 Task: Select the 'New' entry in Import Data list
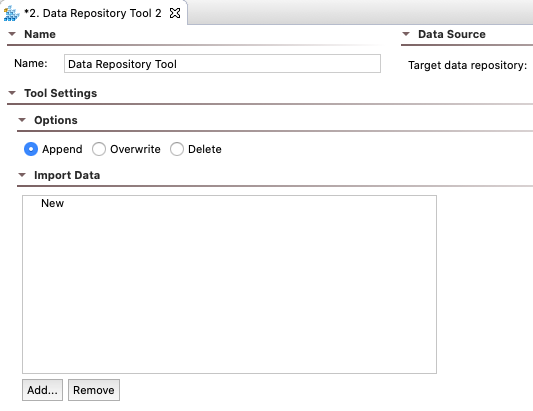pos(52,203)
